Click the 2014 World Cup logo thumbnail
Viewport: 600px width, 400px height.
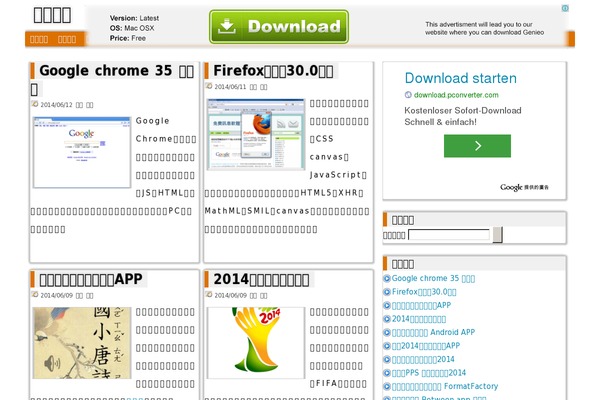tap(256, 343)
